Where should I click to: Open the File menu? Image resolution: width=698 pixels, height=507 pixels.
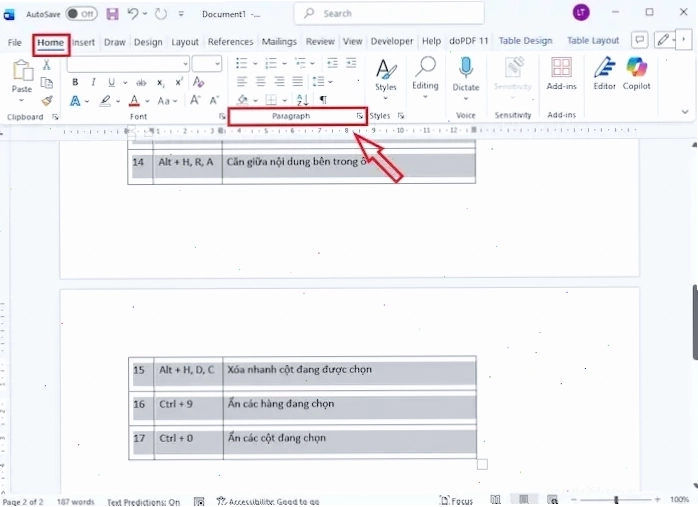click(15, 42)
